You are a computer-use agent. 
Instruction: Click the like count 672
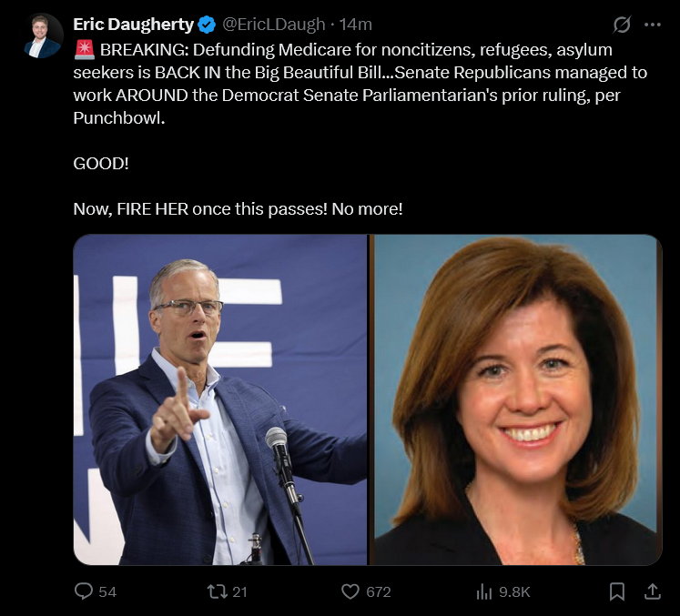click(x=379, y=591)
